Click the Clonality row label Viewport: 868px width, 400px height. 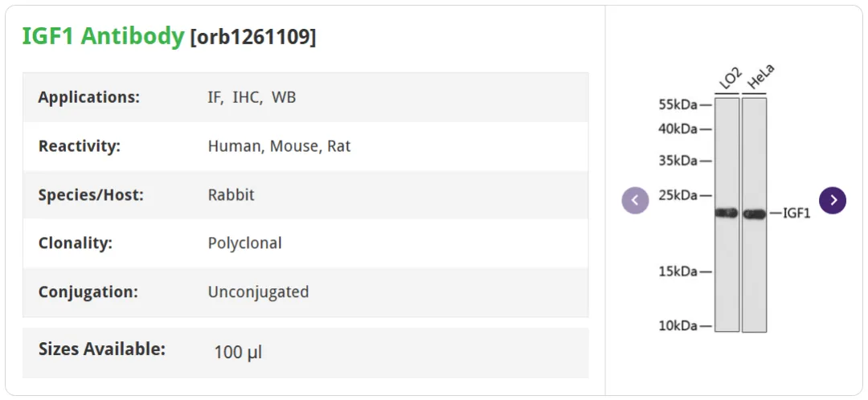(76, 243)
